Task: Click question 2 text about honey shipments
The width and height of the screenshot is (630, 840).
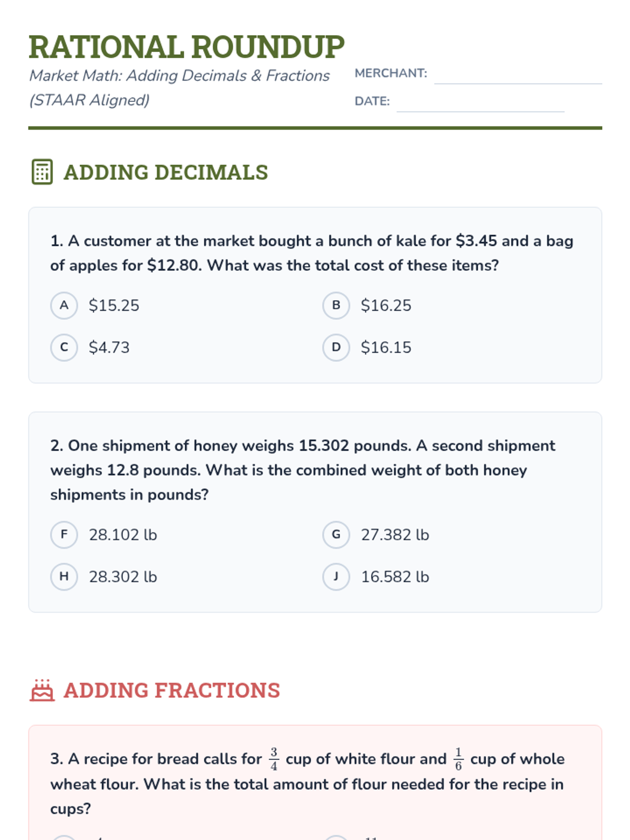Action: 302,470
